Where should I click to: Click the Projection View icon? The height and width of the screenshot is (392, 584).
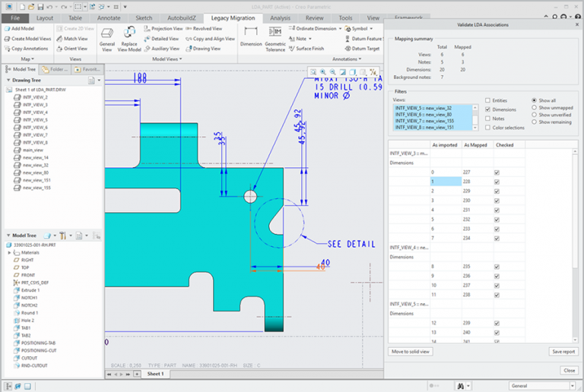(147, 29)
